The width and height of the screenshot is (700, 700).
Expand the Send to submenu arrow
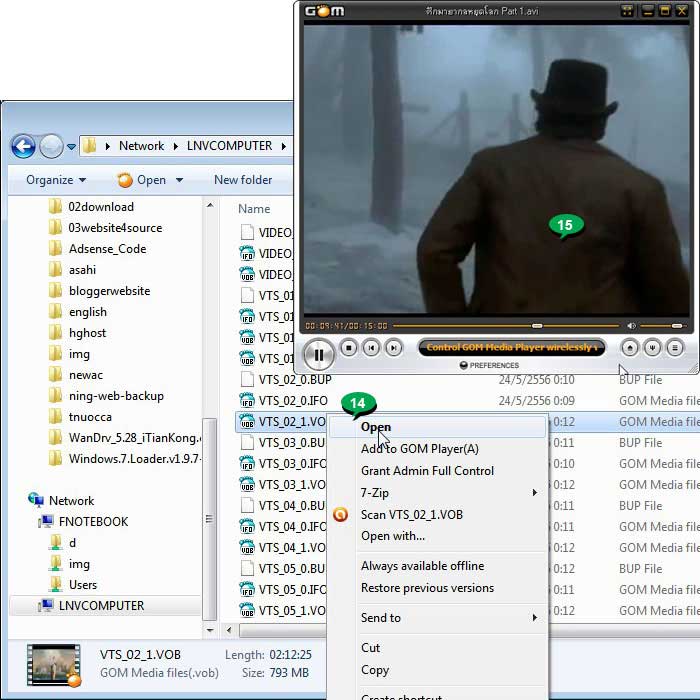pos(535,618)
